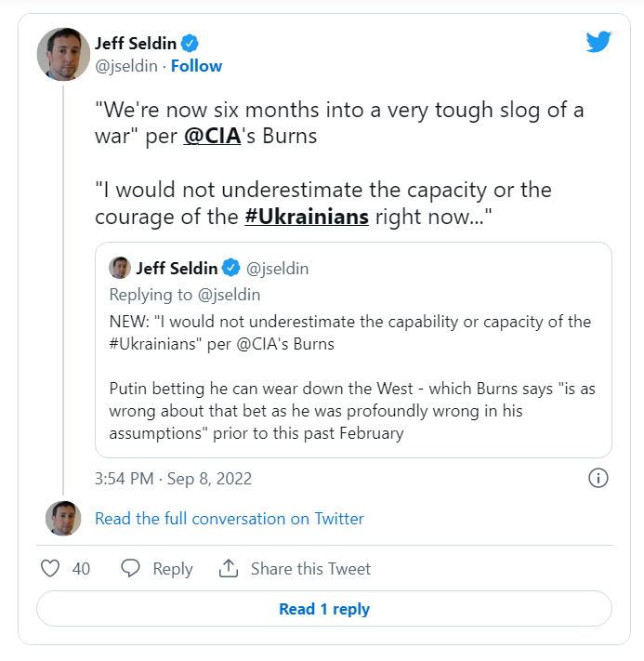Open the tweet info circle icon
The height and width of the screenshot is (661, 644).
[598, 478]
